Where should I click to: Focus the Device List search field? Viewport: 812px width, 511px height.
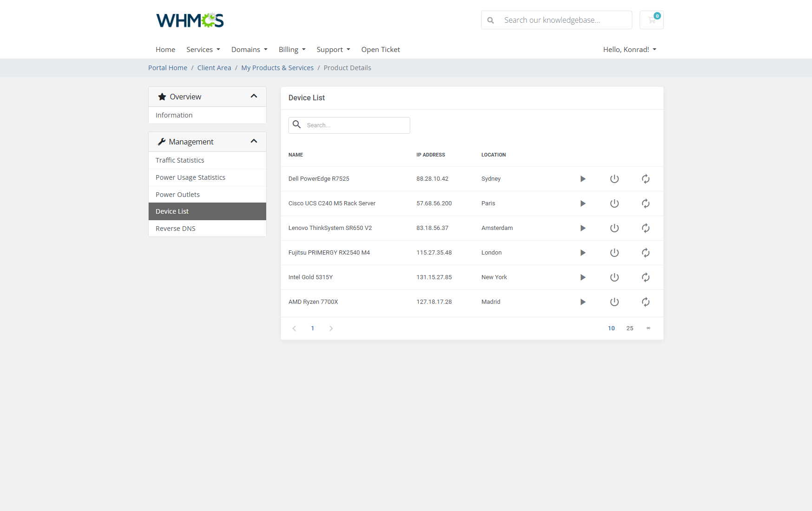click(349, 125)
